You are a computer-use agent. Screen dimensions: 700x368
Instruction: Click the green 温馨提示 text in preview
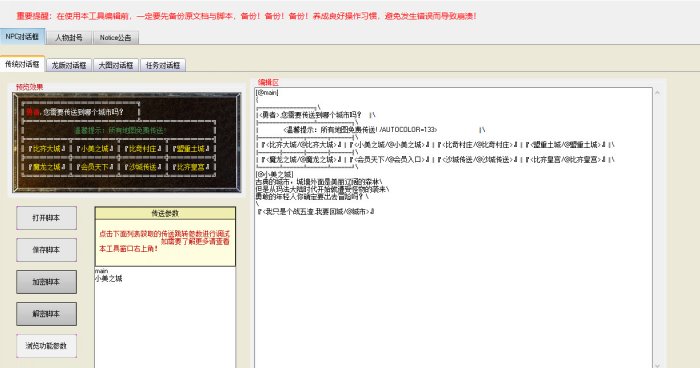[x=120, y=130]
